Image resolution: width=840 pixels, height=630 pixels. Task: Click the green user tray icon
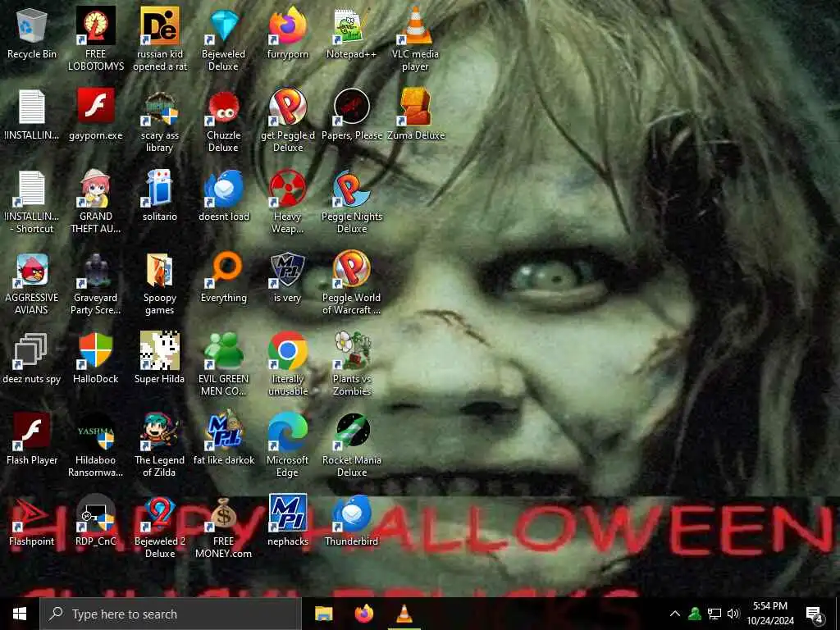pos(695,614)
